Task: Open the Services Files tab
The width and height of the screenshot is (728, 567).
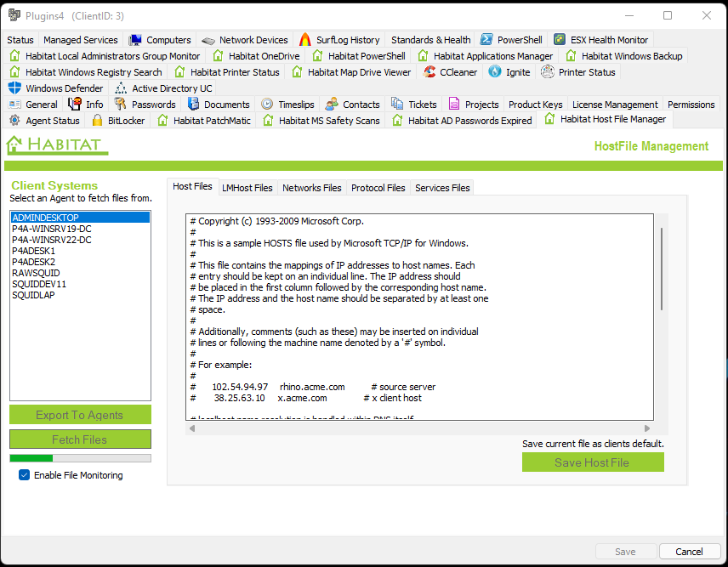Action: (x=442, y=188)
